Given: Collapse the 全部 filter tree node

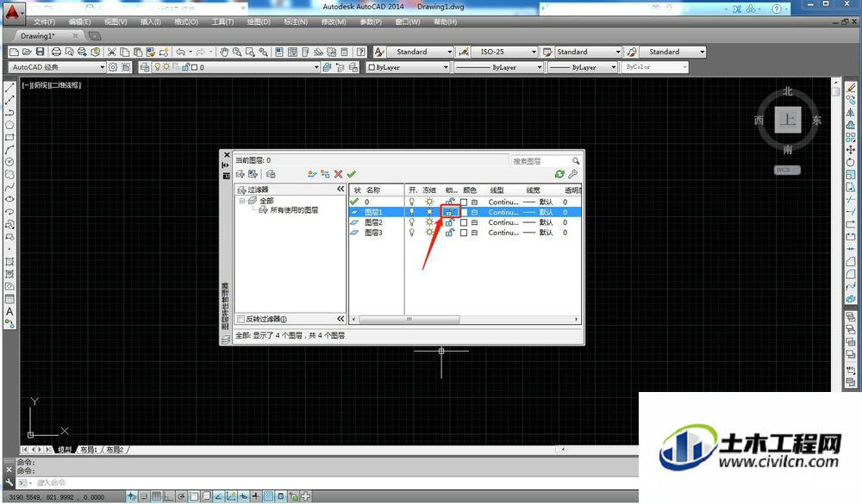Looking at the screenshot, I should click(x=242, y=201).
